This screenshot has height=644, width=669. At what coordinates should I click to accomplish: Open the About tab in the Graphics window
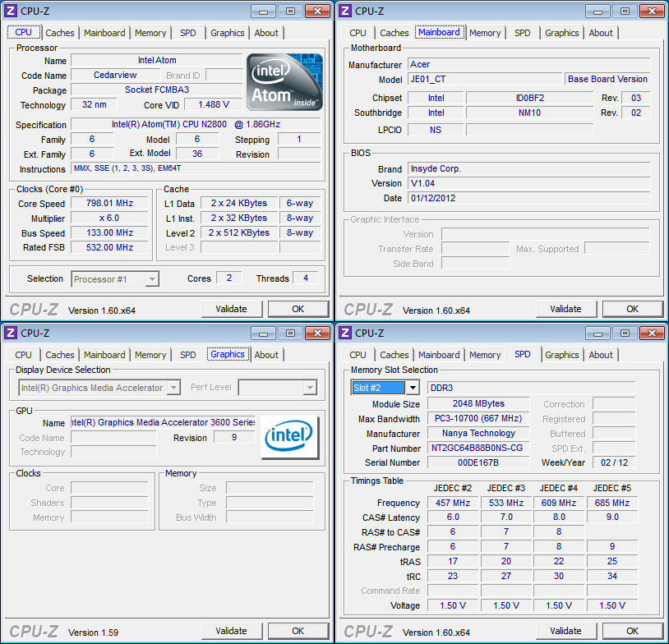[266, 354]
